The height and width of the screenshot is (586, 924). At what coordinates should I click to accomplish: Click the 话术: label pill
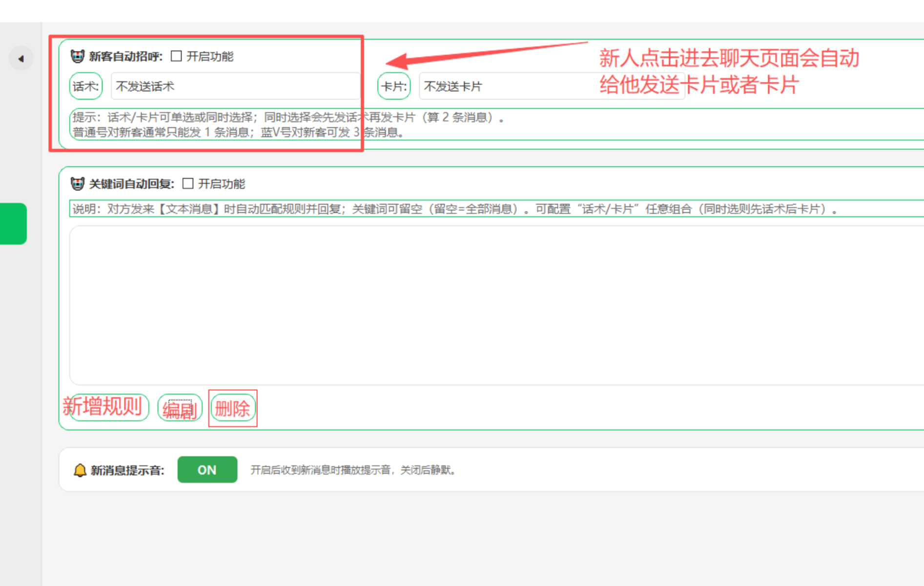tap(86, 86)
